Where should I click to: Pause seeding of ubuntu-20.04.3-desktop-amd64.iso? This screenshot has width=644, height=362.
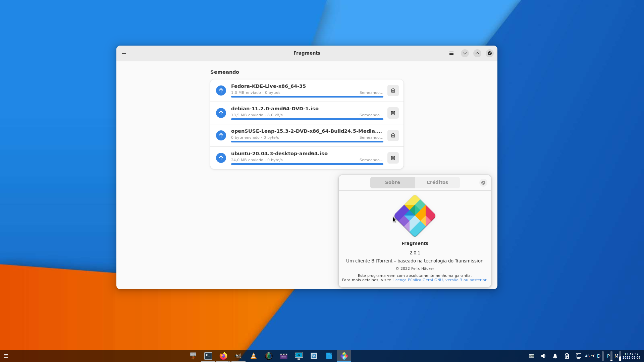click(221, 158)
